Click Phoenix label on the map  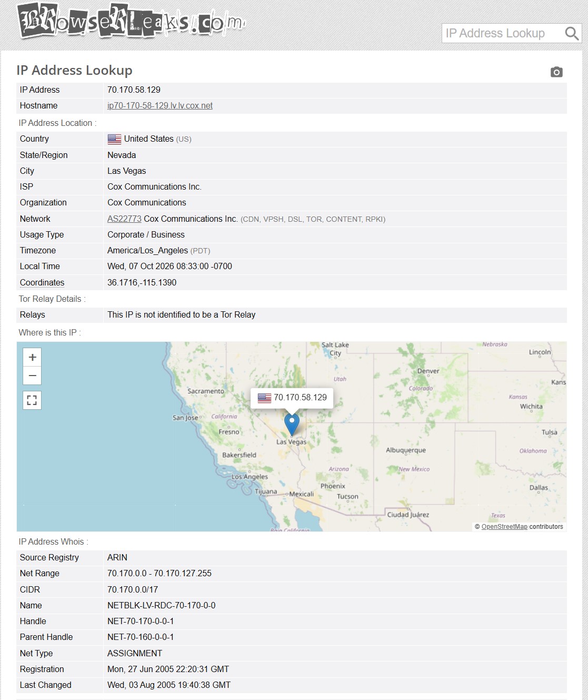pyautogui.click(x=333, y=486)
